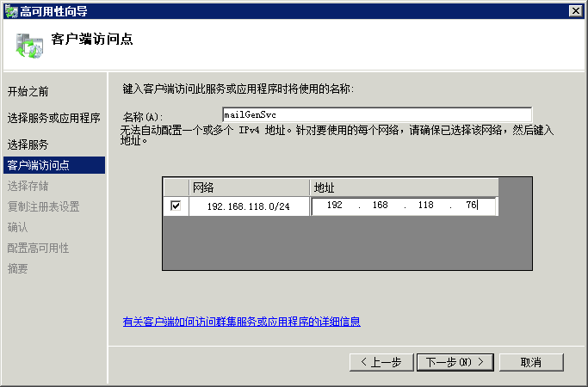
Task: Select the 复制注册表设置 step
Action: tap(44, 206)
